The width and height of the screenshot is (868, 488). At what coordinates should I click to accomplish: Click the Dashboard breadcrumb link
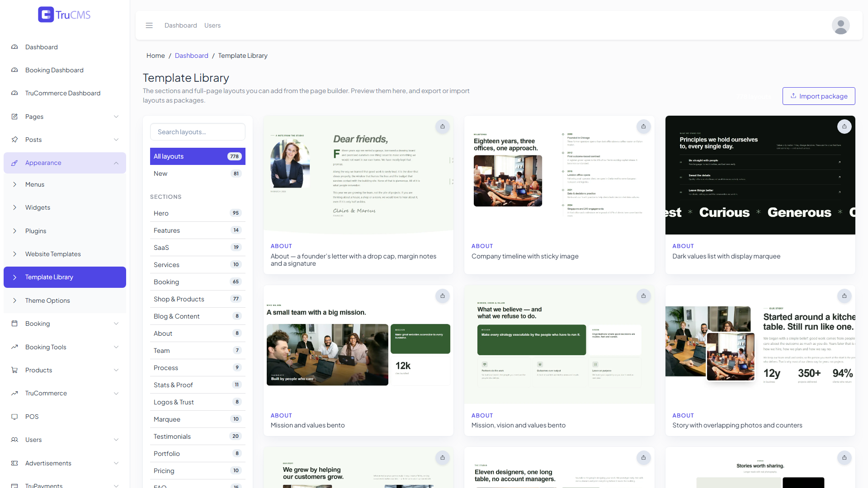pyautogui.click(x=192, y=56)
